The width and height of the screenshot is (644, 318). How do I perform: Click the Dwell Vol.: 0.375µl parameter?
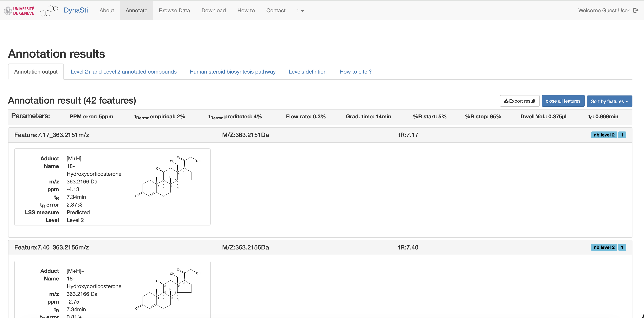click(543, 116)
